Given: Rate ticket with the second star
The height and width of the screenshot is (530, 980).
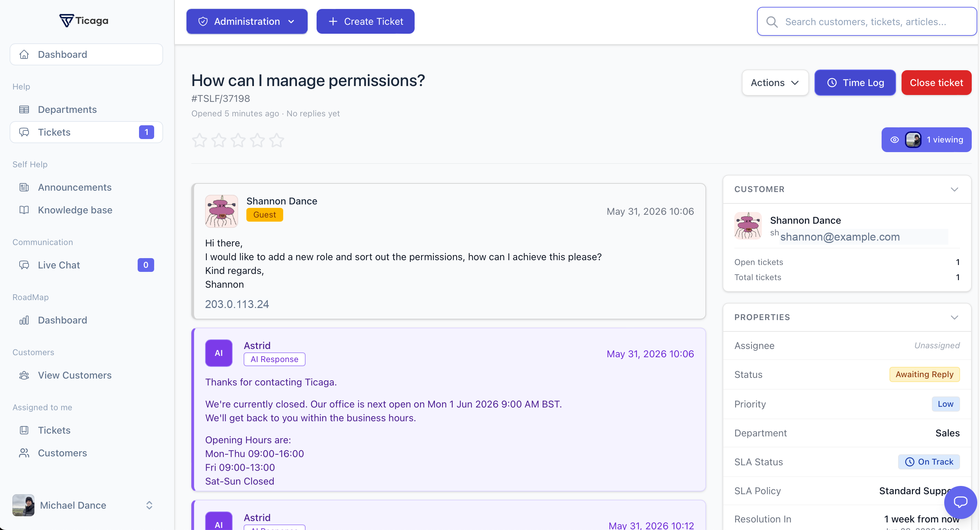Looking at the screenshot, I should (219, 140).
